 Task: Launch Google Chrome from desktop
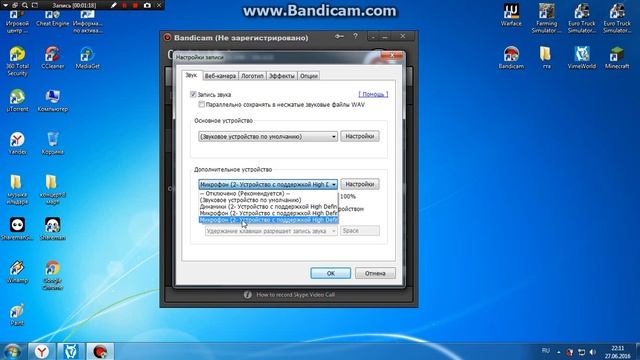pyautogui.click(x=52, y=275)
